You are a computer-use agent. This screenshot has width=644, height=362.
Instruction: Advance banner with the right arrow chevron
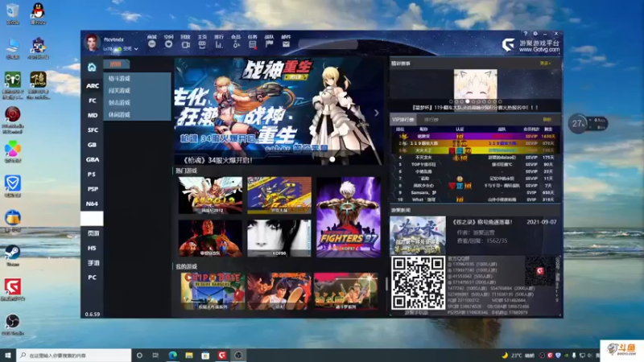point(376,113)
